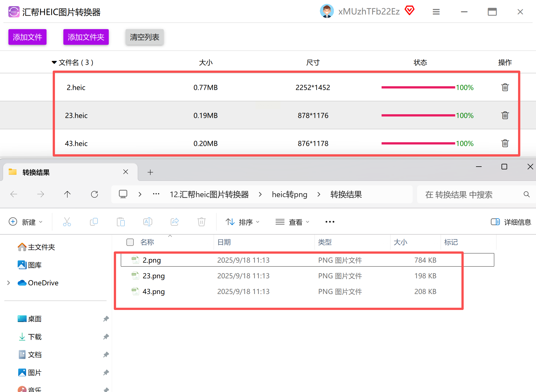Toggle the select-all checkbox beside 名称
Image resolution: width=536 pixels, height=392 pixels.
tap(130, 242)
